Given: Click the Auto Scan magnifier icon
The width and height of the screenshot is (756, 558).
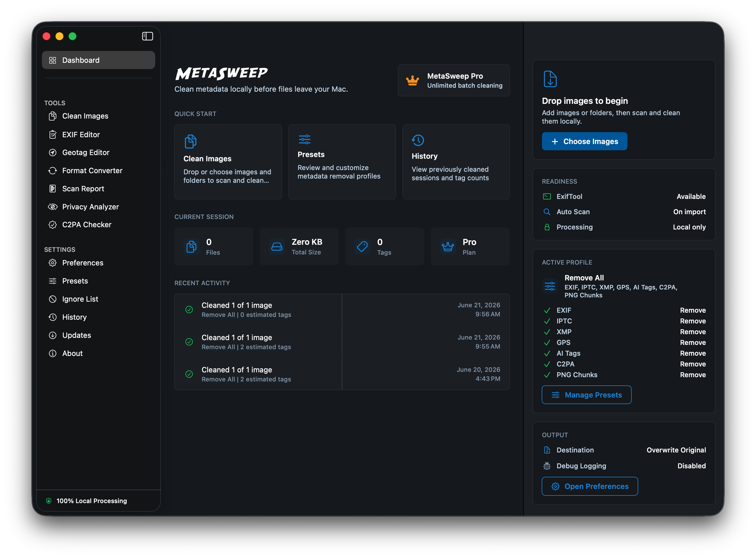Looking at the screenshot, I should 547,212.
